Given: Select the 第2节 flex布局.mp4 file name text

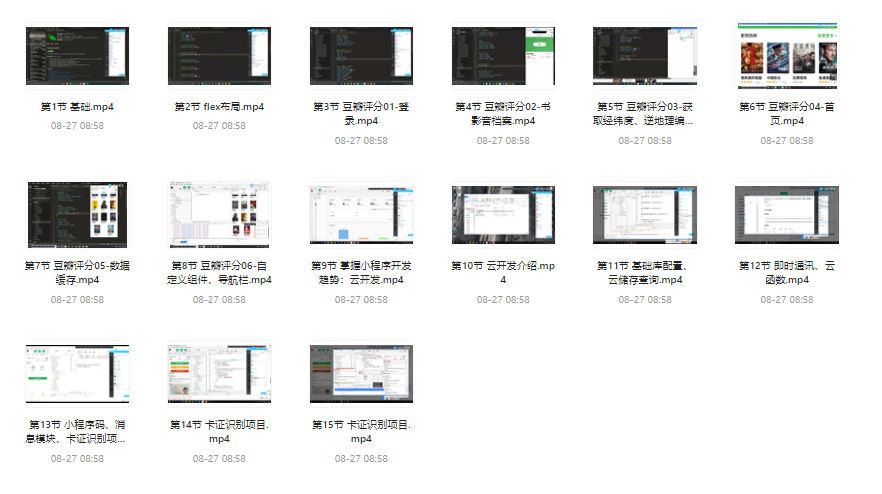Looking at the screenshot, I should click(219, 106).
